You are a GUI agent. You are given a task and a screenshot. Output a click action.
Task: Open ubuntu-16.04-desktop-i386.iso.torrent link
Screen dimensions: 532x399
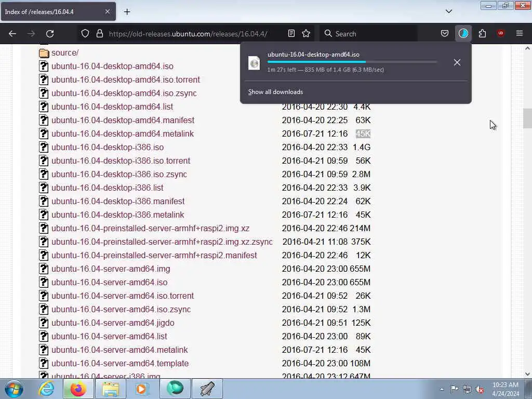(121, 161)
